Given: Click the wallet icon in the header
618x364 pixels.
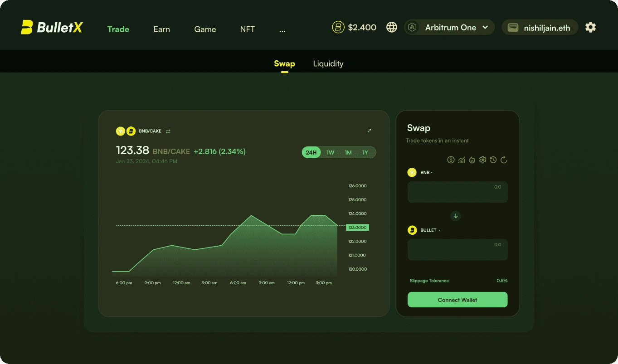Looking at the screenshot, I should [x=513, y=27].
